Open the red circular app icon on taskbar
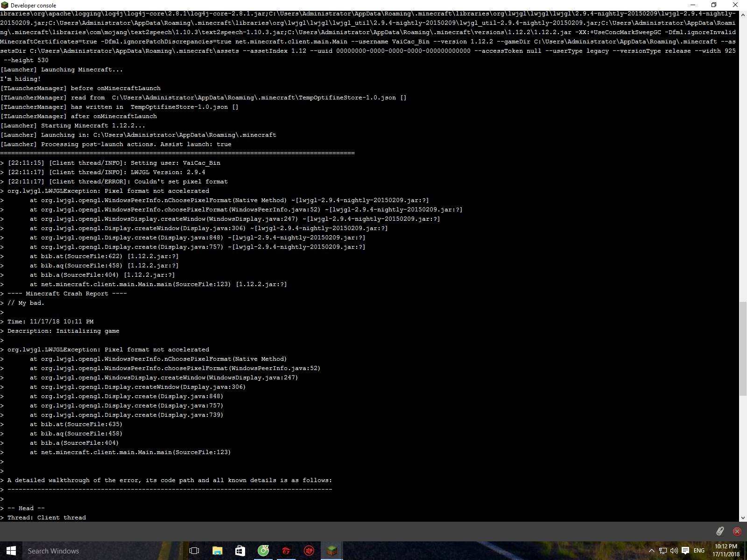The width and height of the screenshot is (747, 560). click(x=309, y=551)
